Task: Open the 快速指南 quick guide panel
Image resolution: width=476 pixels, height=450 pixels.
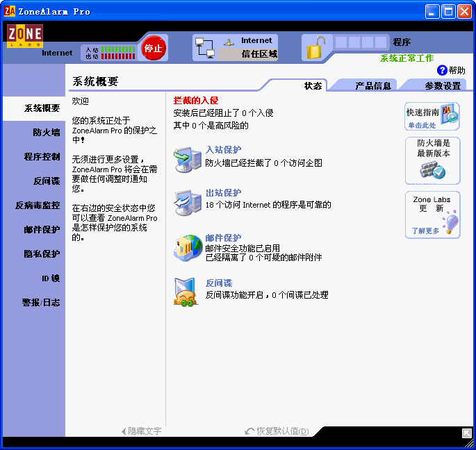Action: click(x=432, y=116)
